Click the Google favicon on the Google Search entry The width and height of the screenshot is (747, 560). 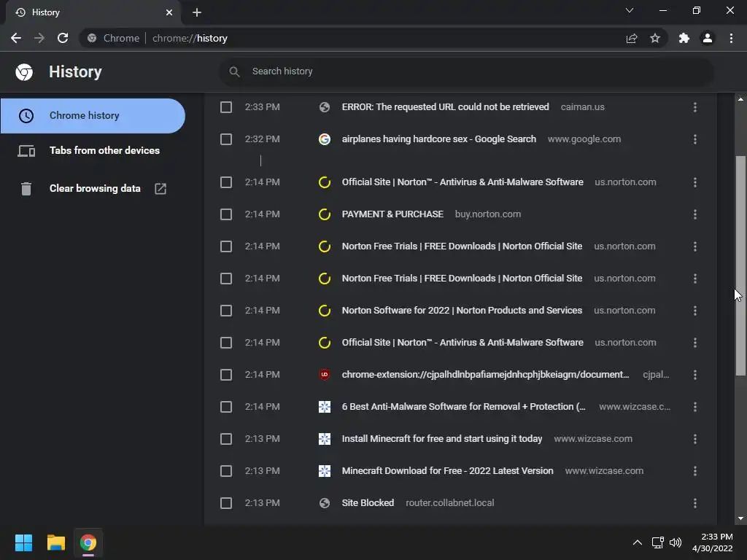tap(325, 139)
